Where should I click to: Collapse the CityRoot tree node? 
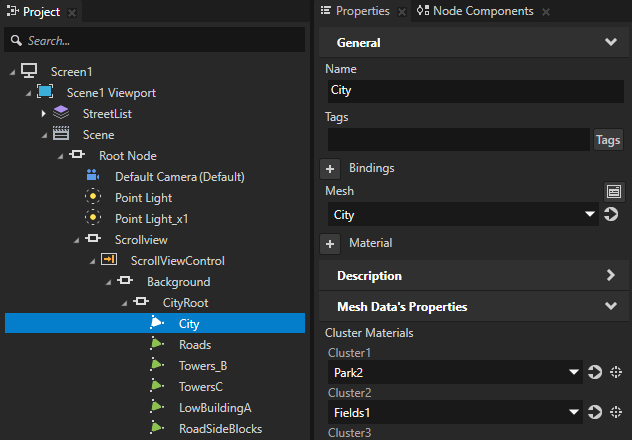(x=124, y=302)
